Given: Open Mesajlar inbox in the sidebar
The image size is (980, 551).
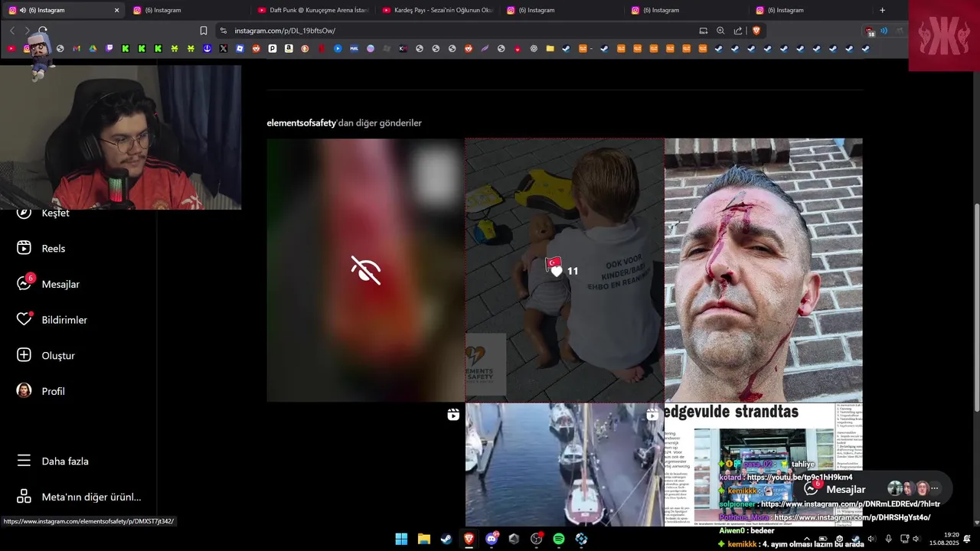Looking at the screenshot, I should (48, 284).
